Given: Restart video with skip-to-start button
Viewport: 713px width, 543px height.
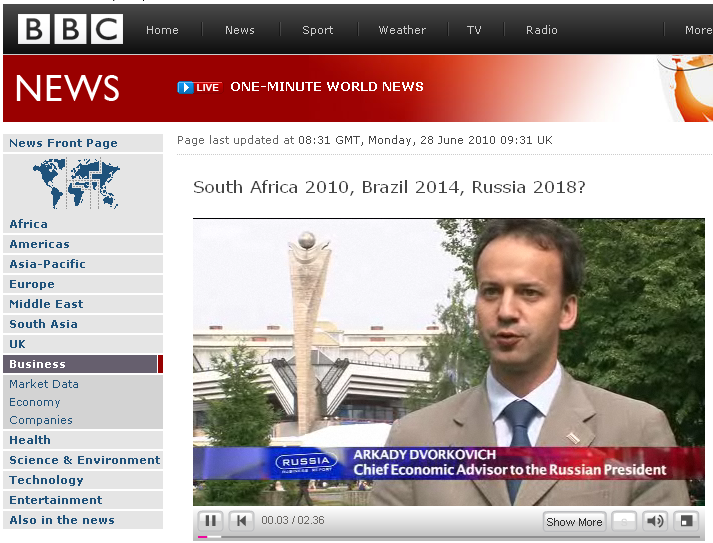Looking at the screenshot, I should click(241, 521).
